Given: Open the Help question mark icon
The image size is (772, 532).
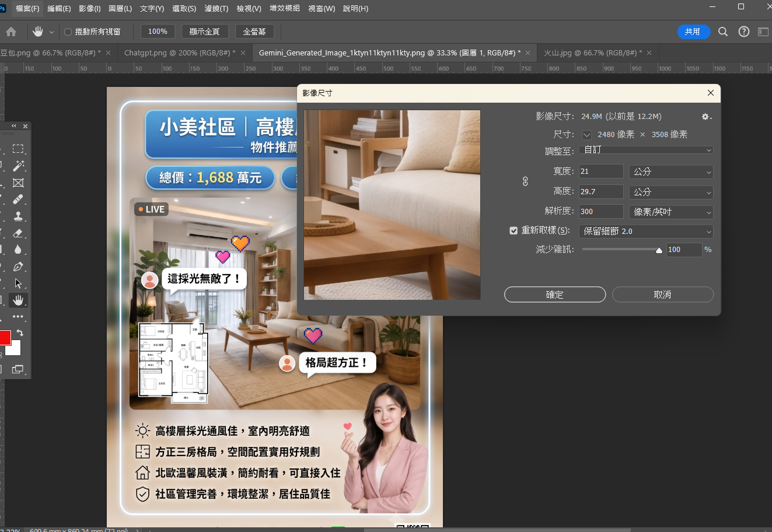Looking at the screenshot, I should point(744,32).
